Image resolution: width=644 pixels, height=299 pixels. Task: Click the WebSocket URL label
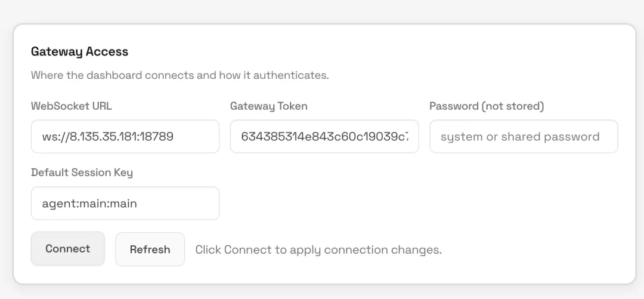(x=71, y=106)
